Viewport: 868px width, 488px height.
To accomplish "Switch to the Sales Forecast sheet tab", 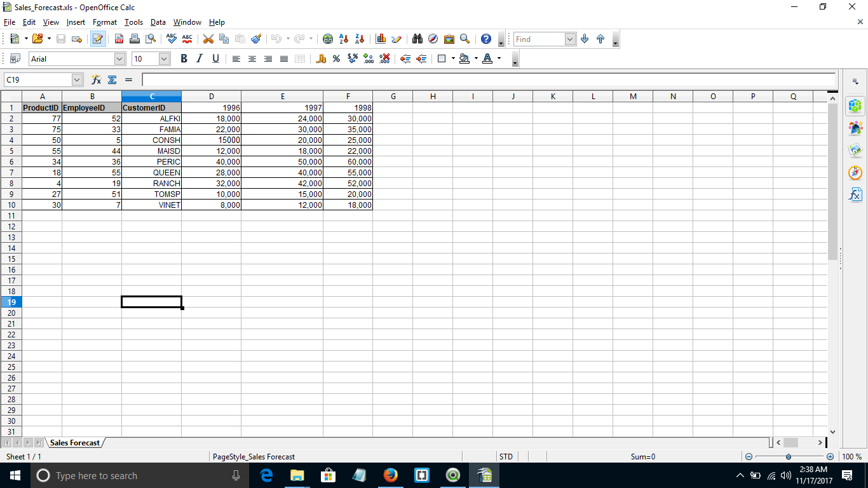I will point(75,442).
